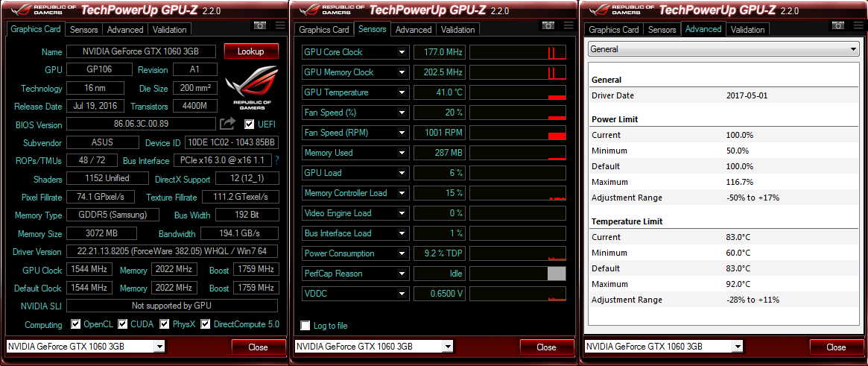Click large Republic of Gamers logo image

pyautogui.click(x=252, y=87)
